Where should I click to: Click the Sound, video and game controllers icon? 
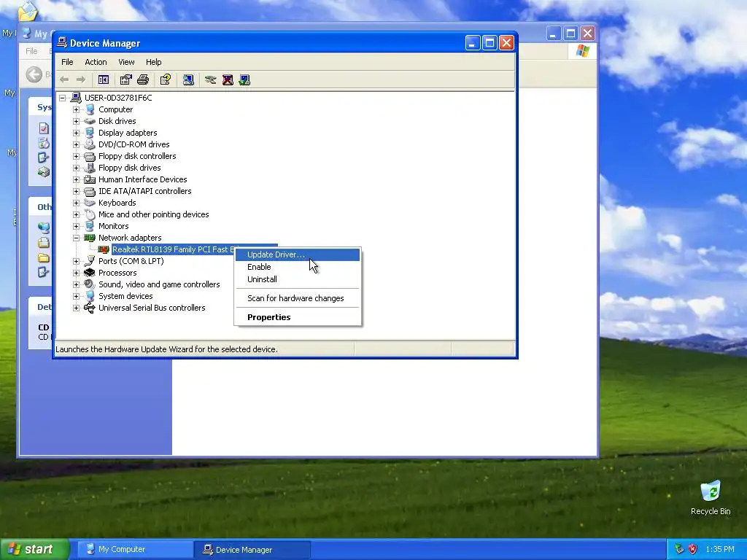90,284
